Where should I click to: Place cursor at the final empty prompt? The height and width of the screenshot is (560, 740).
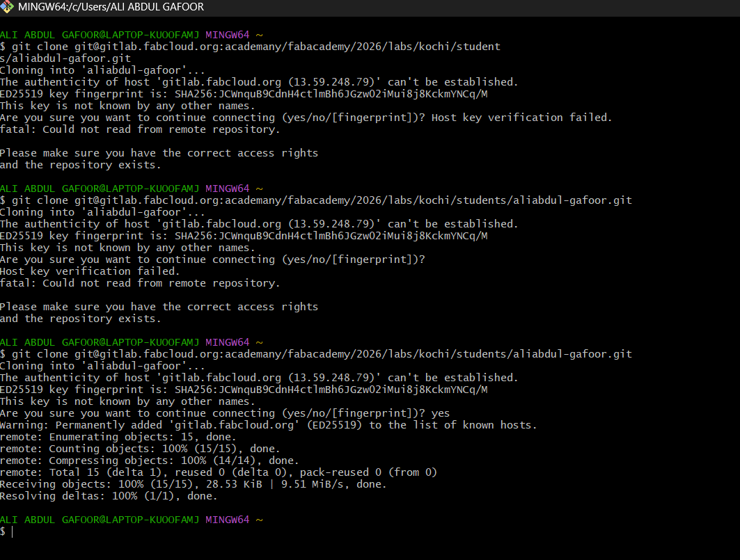[x=12, y=531]
